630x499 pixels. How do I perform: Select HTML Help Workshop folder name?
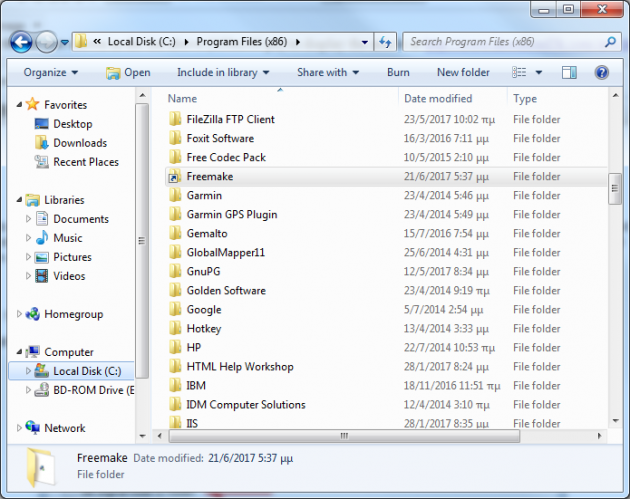coord(240,366)
